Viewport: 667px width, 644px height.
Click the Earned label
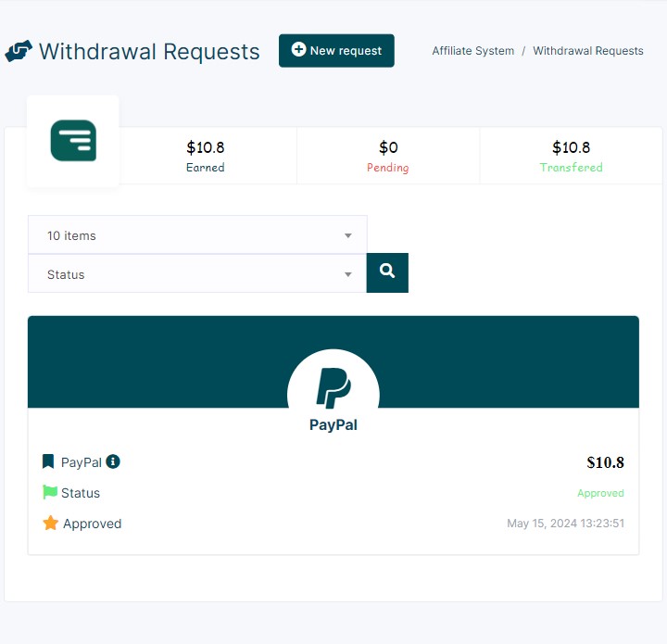click(206, 167)
